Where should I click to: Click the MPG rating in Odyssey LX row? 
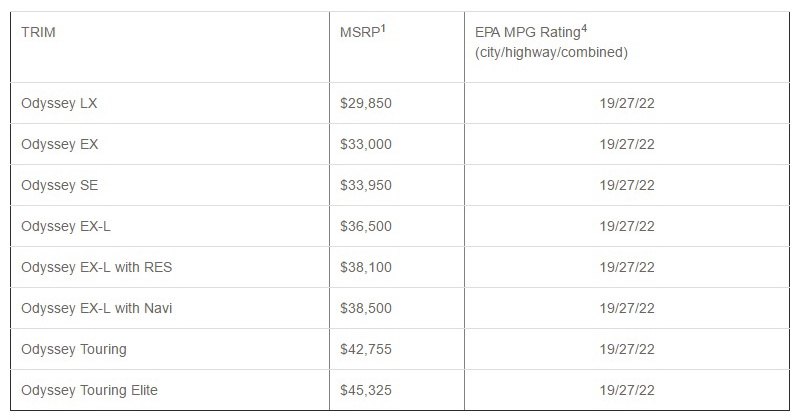(627, 103)
